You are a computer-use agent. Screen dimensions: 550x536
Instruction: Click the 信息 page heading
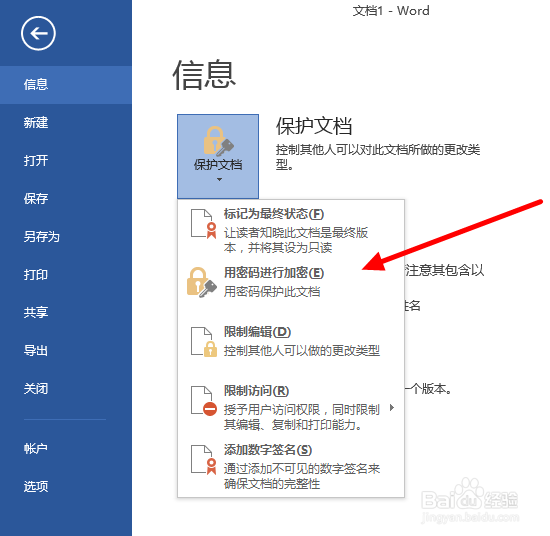point(204,75)
